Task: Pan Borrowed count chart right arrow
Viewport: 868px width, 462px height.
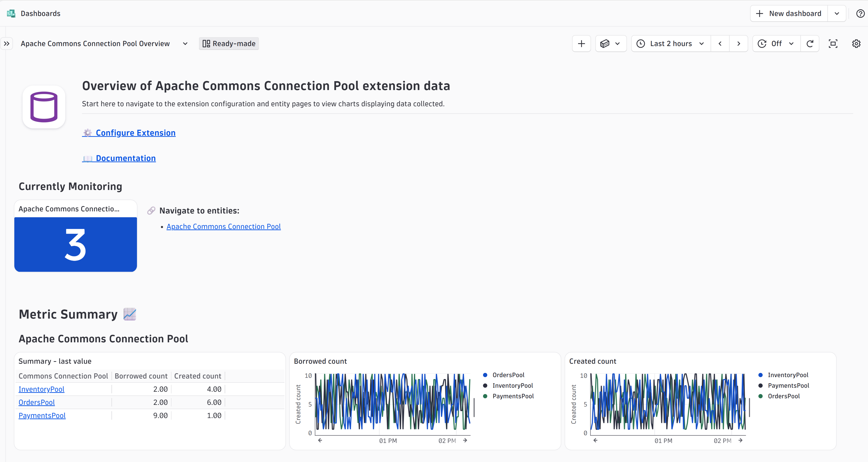Action: click(465, 440)
